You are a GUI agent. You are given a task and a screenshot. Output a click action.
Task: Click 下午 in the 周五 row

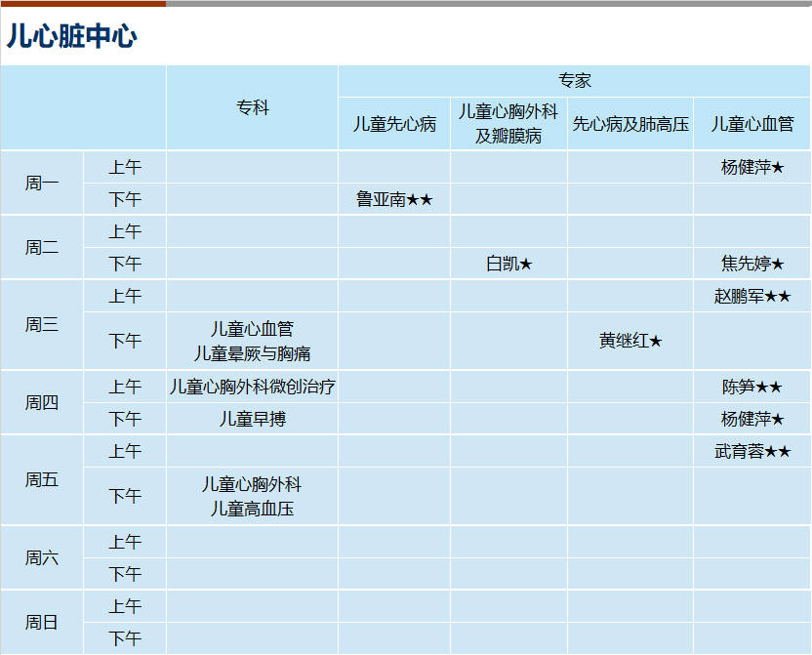pos(125,496)
